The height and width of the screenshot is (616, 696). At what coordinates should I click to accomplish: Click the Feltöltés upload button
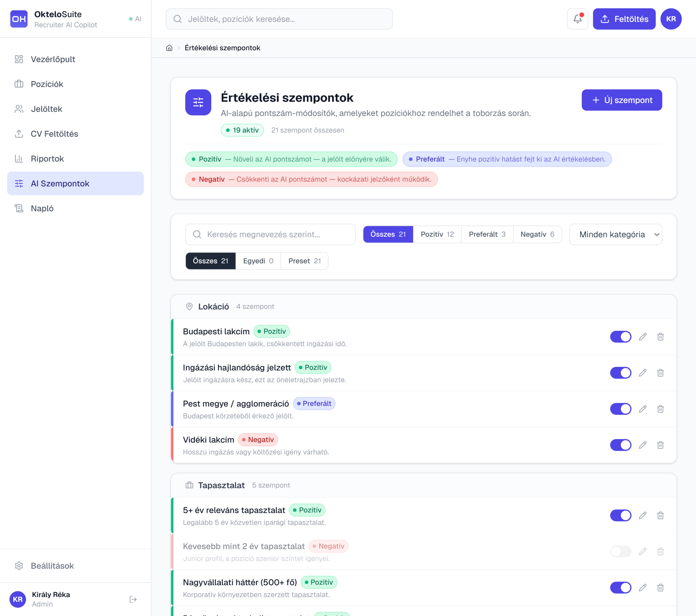click(x=624, y=19)
